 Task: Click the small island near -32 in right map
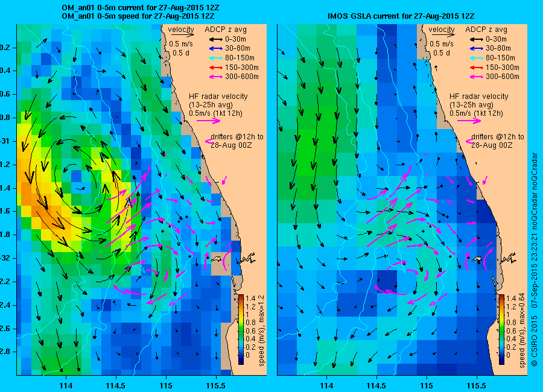477,259
